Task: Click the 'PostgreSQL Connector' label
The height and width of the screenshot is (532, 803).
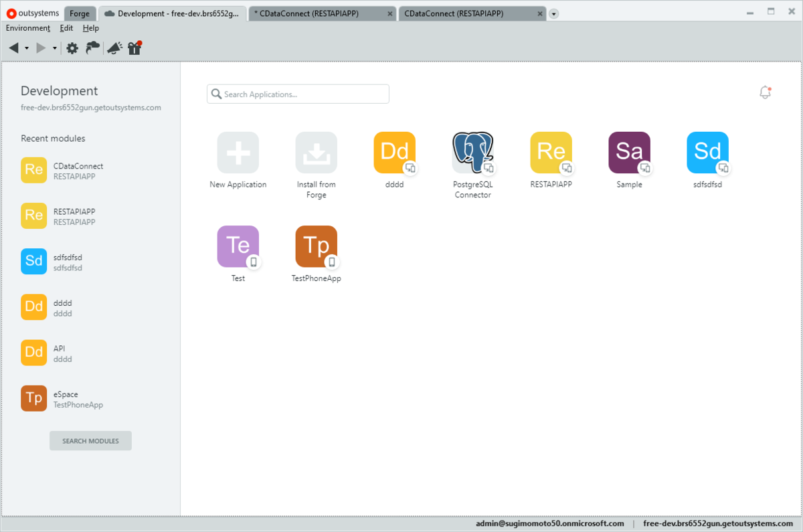Action: (472, 190)
